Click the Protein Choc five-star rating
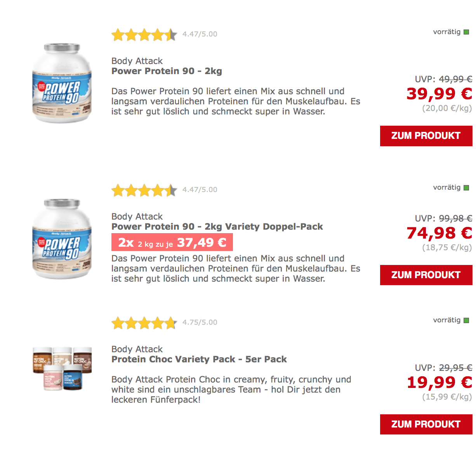Viewport: 476px width, 450px height. click(x=144, y=323)
